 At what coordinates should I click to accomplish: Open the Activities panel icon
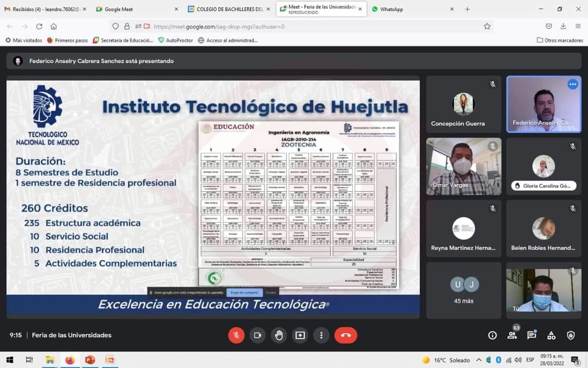click(551, 335)
